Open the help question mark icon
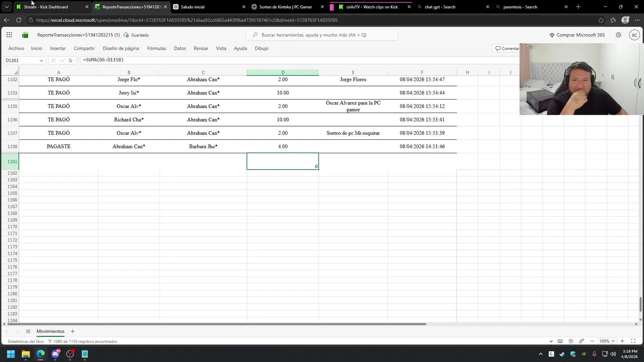644x362 pixels. pos(571,341)
